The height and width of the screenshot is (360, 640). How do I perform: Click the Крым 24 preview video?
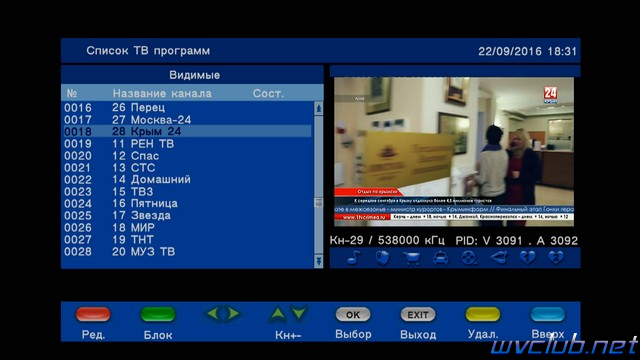pyautogui.click(x=454, y=151)
